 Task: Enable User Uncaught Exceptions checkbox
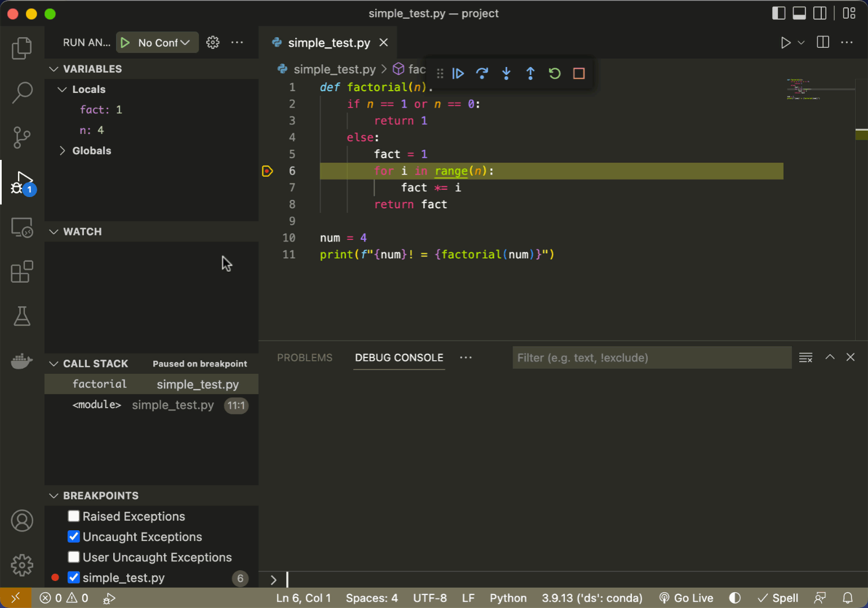(74, 557)
